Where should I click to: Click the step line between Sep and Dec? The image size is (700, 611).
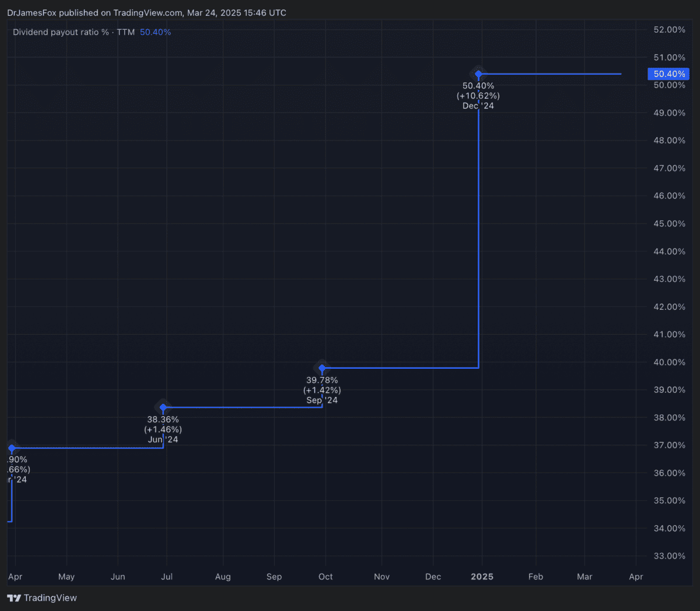click(x=402, y=368)
